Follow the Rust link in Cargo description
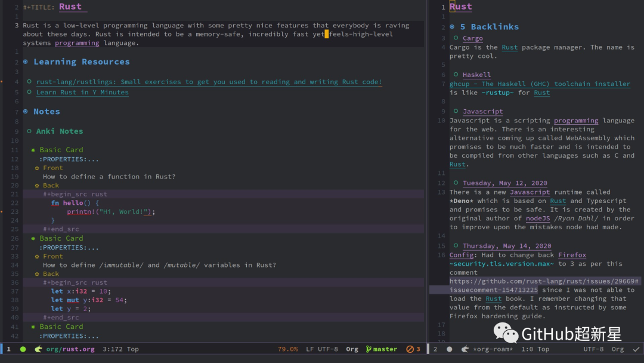The image size is (644, 363). click(x=510, y=47)
